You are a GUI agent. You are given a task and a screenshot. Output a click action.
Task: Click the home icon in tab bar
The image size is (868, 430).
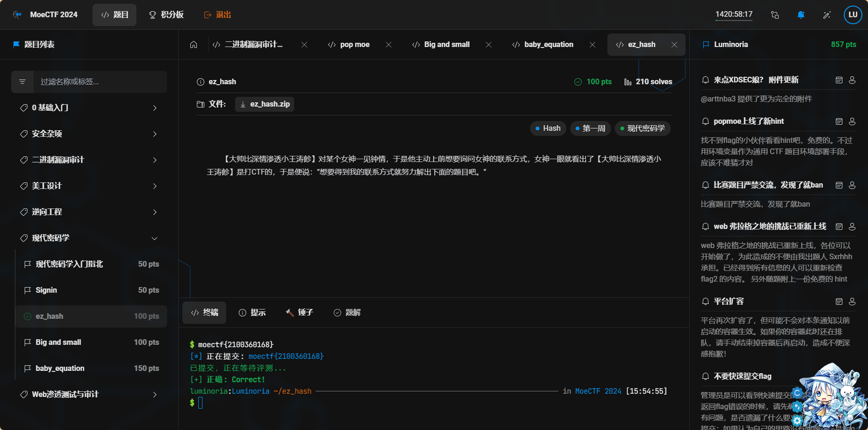[194, 45]
